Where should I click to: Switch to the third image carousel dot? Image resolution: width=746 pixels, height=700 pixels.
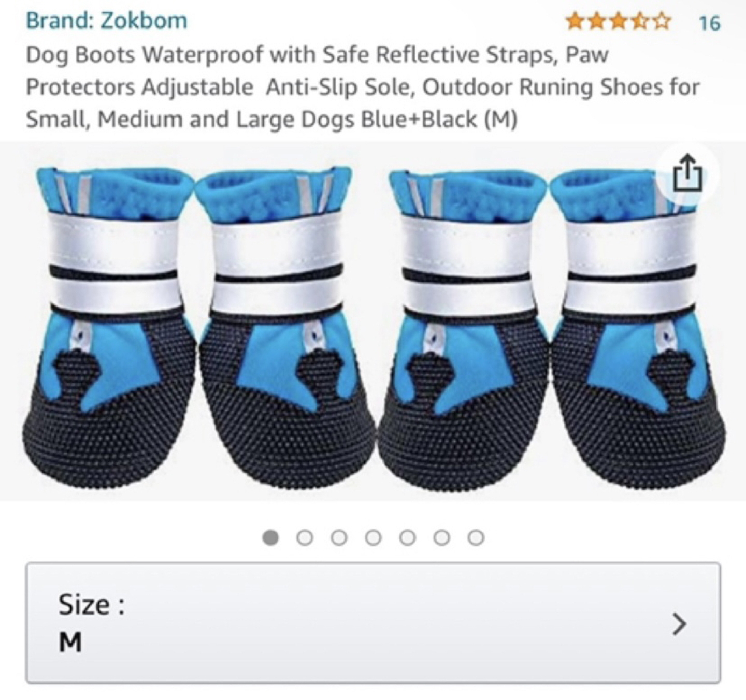[339, 538]
